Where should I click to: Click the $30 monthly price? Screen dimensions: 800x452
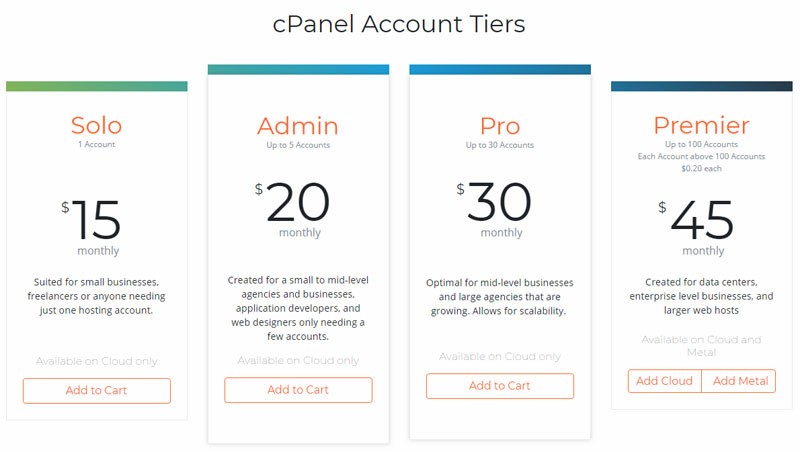coord(500,203)
